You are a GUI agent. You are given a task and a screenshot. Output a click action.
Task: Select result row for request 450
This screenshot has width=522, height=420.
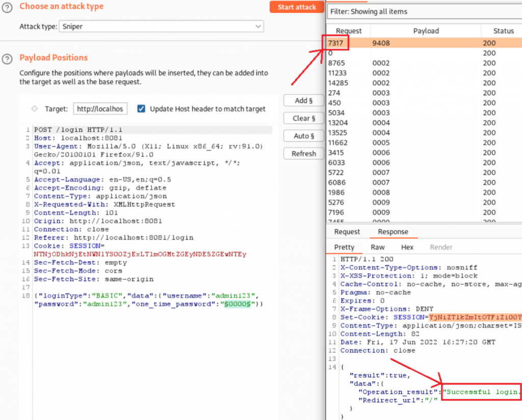click(425, 103)
